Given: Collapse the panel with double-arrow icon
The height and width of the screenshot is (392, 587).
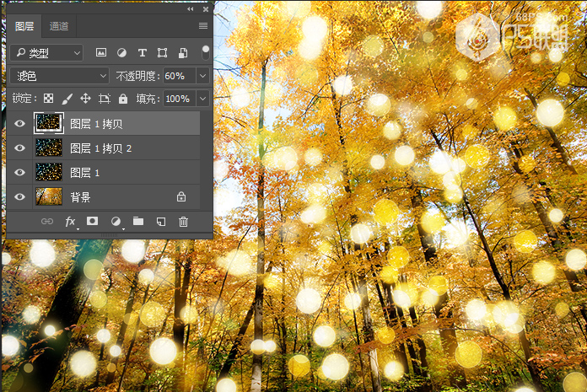Looking at the screenshot, I should pyautogui.click(x=191, y=9).
